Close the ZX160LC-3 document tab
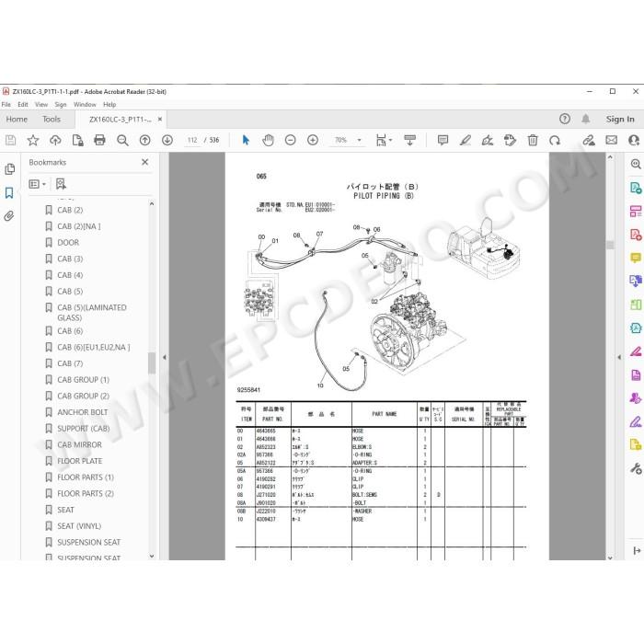The height and width of the screenshot is (644, 644). (x=160, y=119)
